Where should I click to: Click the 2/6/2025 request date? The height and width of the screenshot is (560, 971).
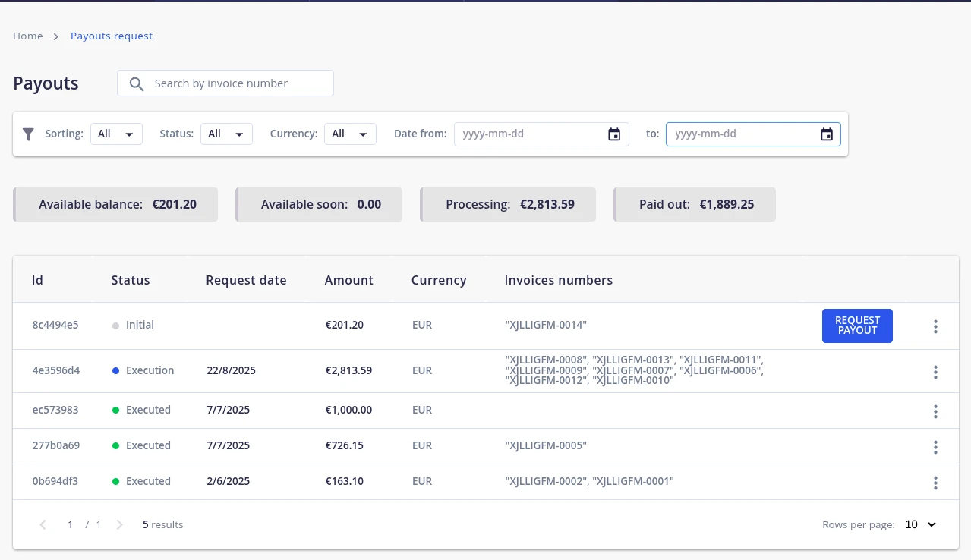pyautogui.click(x=229, y=481)
